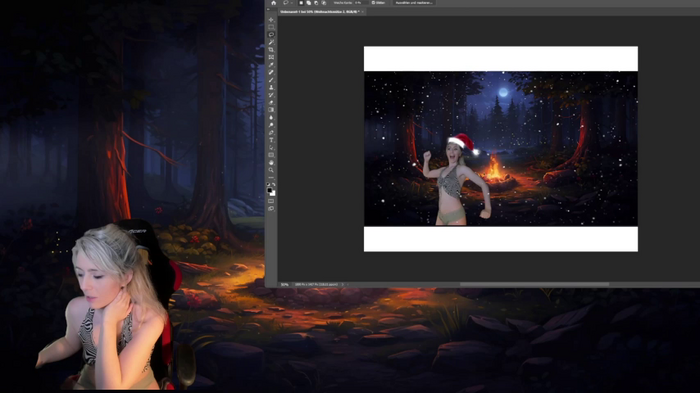Select the Eyedropper tool
This screenshot has width=700, height=393.
271,65
